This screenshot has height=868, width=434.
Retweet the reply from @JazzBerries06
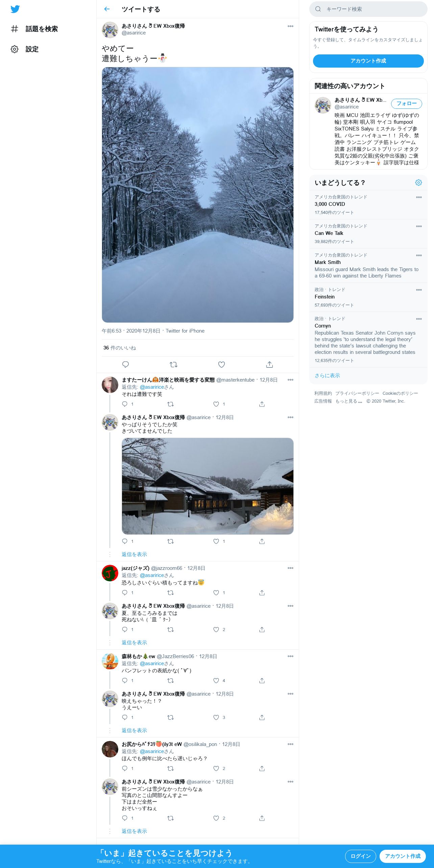pos(171,680)
